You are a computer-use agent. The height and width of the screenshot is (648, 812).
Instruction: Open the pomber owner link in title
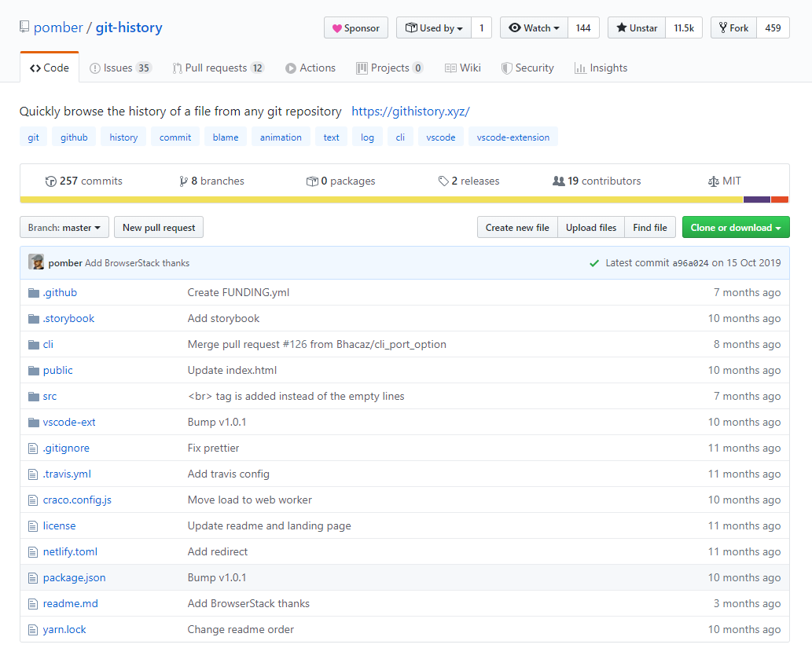click(58, 27)
